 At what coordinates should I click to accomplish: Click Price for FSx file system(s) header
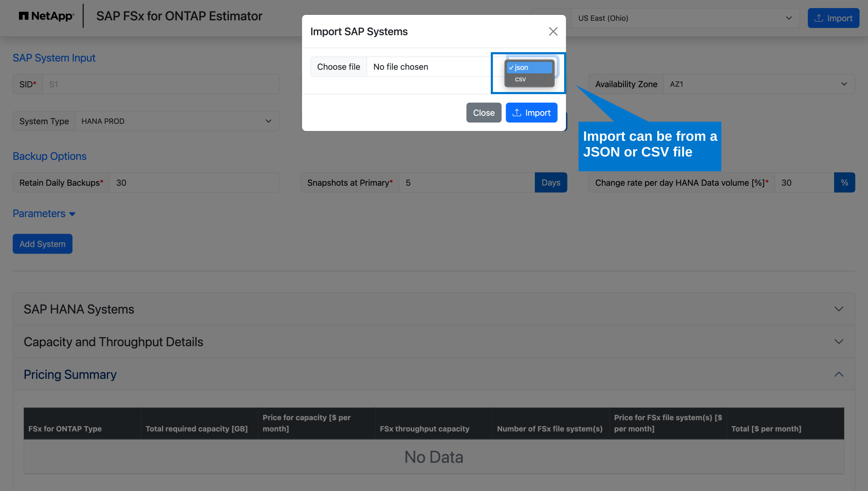coord(668,423)
